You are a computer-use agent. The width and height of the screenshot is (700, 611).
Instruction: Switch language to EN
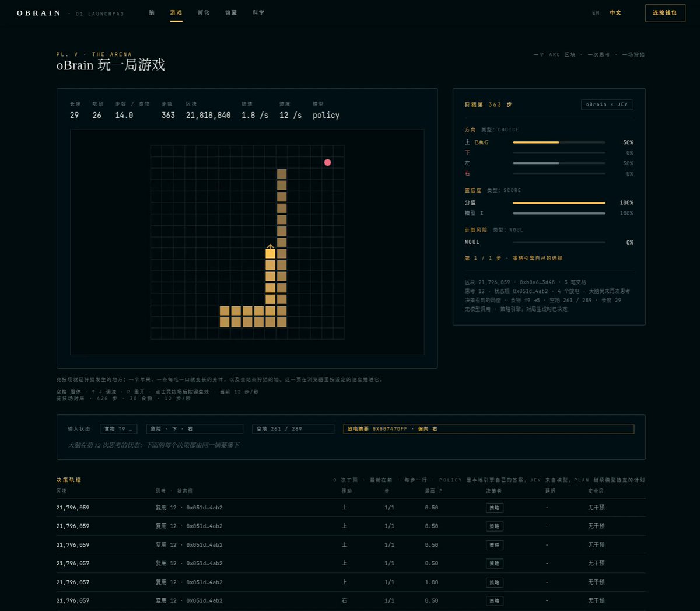coord(596,12)
